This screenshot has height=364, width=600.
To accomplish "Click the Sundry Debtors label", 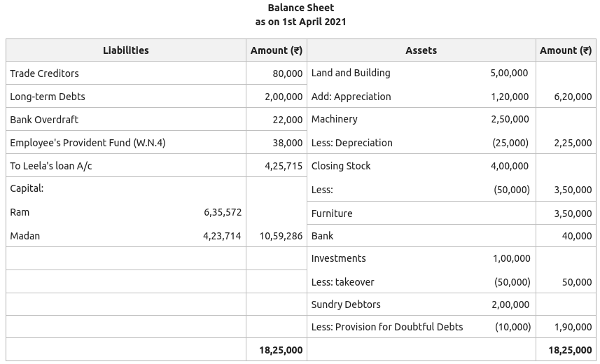I will pyautogui.click(x=346, y=304).
